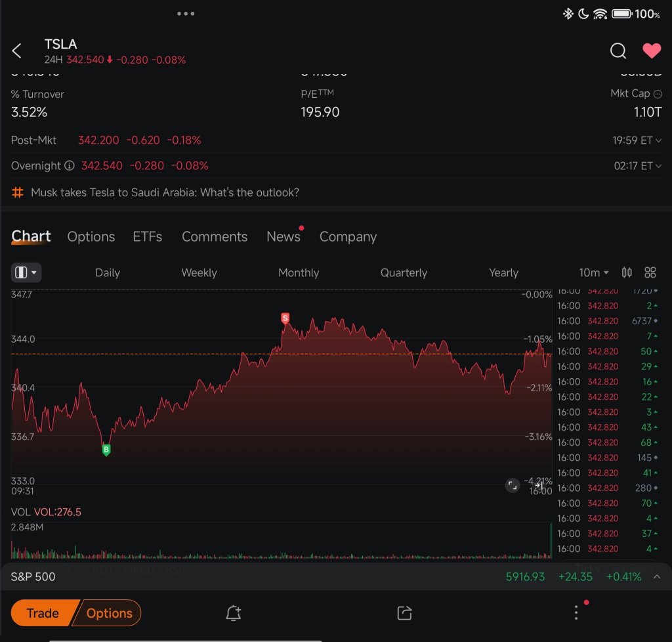Screen dimensions: 672x642
Task: Tap the red S sell marker
Action: 285,318
